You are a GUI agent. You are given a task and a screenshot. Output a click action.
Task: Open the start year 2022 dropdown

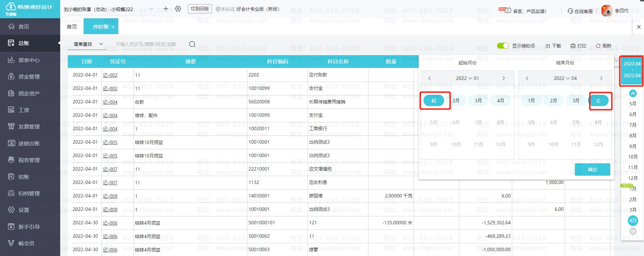pos(464,78)
